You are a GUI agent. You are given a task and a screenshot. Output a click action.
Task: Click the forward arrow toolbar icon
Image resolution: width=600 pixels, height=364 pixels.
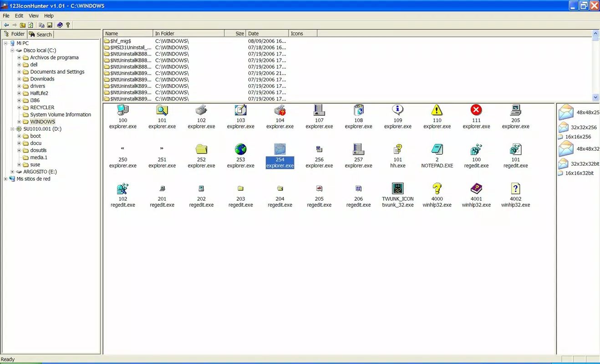click(x=15, y=25)
